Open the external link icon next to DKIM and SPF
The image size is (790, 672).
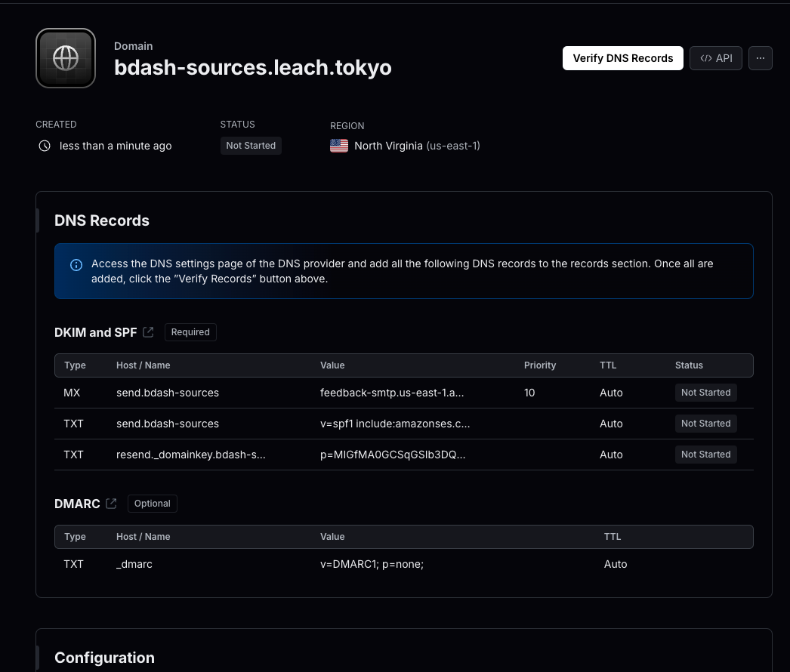(148, 331)
